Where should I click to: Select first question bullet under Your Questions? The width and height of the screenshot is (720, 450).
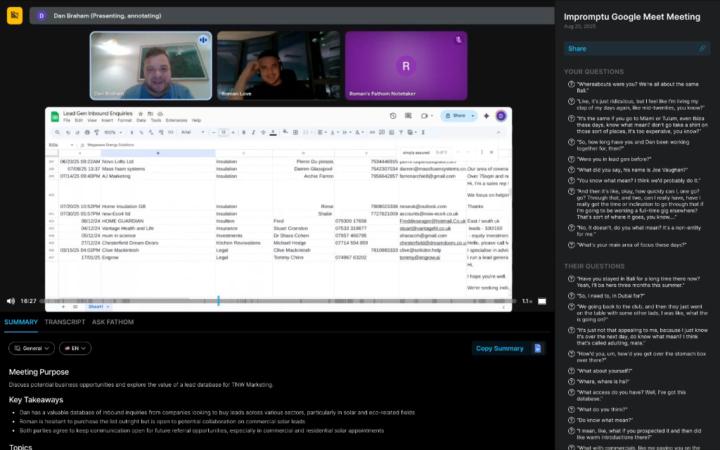coord(569,86)
